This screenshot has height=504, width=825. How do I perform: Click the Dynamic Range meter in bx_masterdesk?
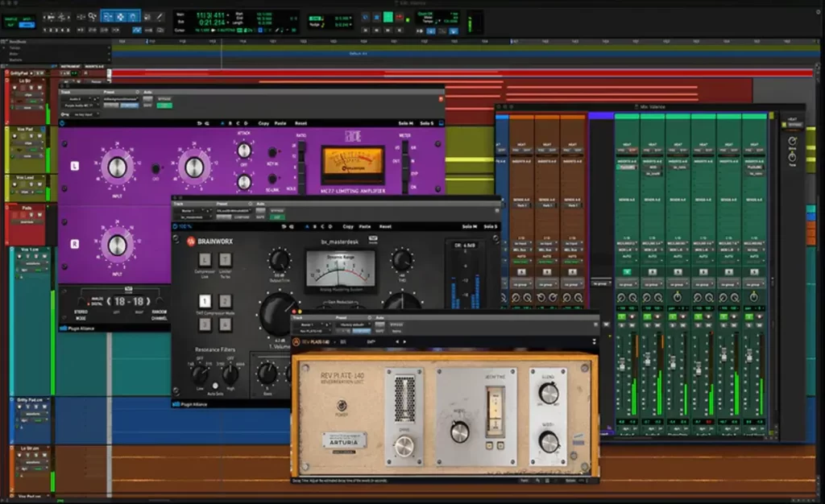[x=341, y=270]
